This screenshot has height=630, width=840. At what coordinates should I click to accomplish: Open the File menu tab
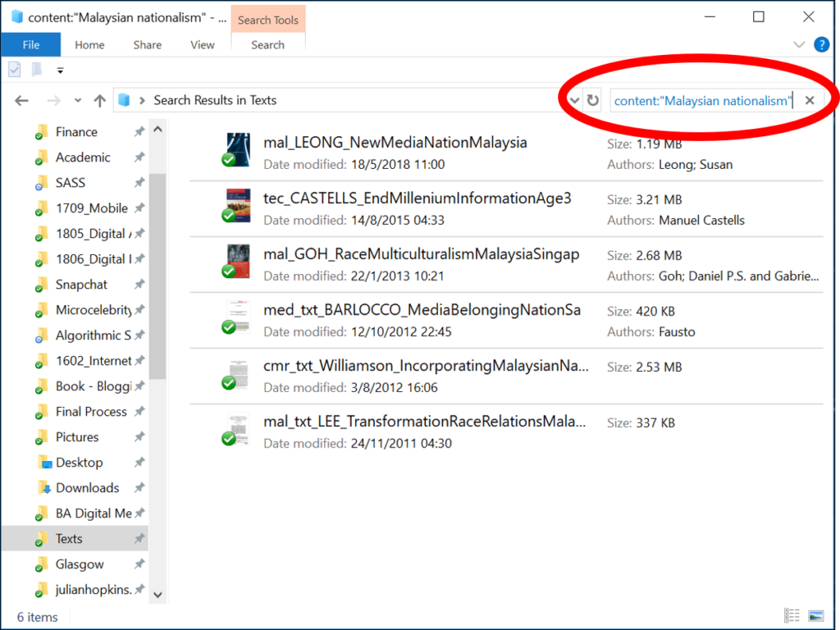coord(30,45)
